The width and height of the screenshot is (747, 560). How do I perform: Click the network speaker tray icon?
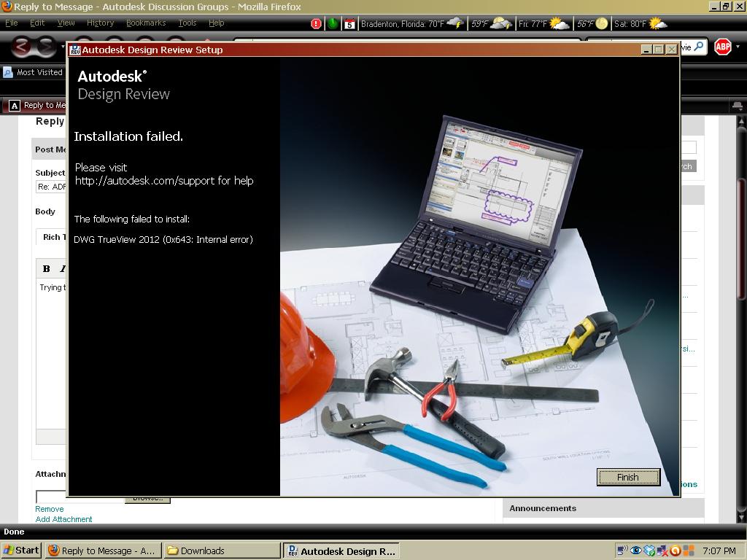pyautogui.click(x=622, y=551)
